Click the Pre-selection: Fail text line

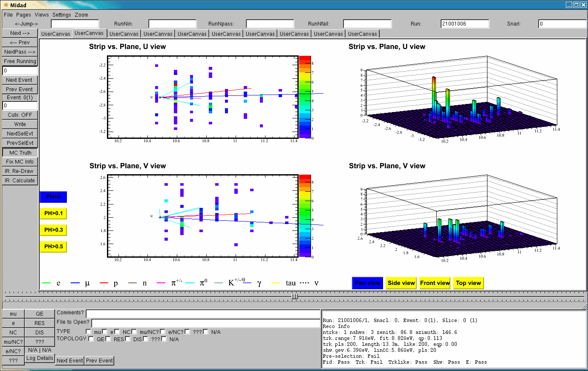pos(351,356)
